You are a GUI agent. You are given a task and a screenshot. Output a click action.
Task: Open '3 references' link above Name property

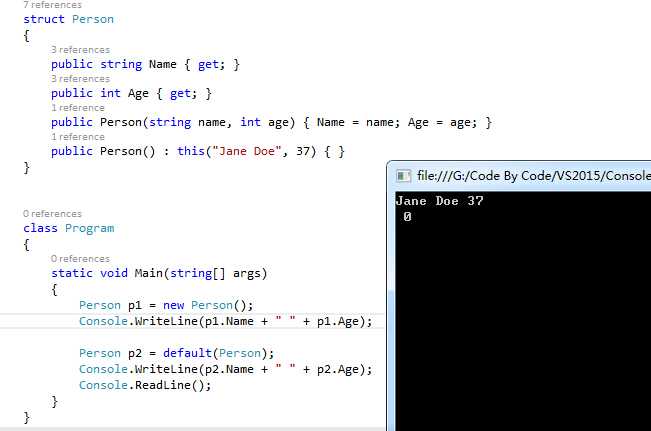coord(81,50)
